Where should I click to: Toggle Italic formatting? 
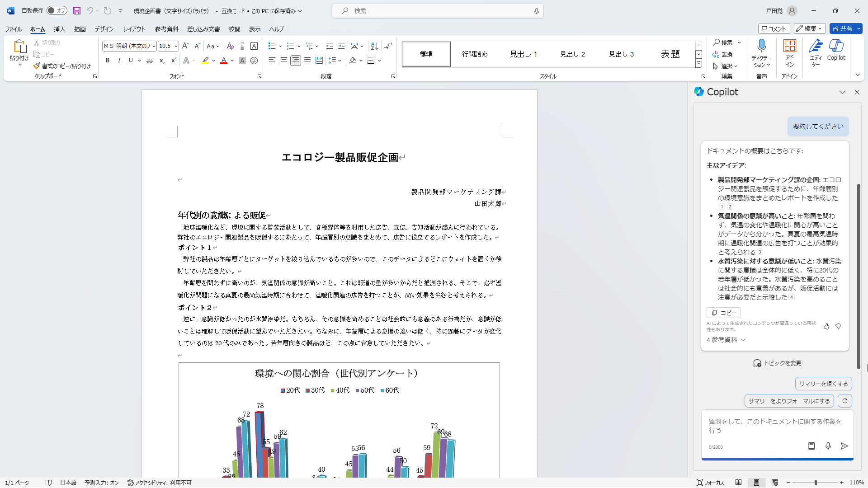119,61
